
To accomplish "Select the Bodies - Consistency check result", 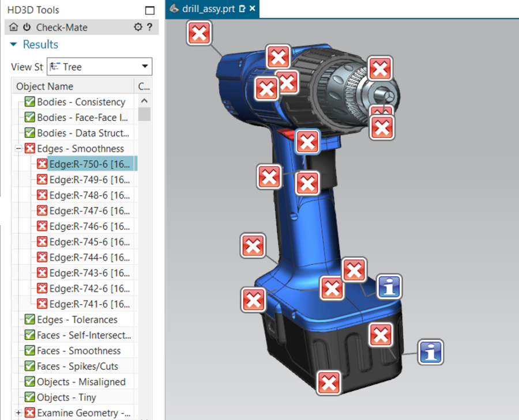I will click(81, 102).
